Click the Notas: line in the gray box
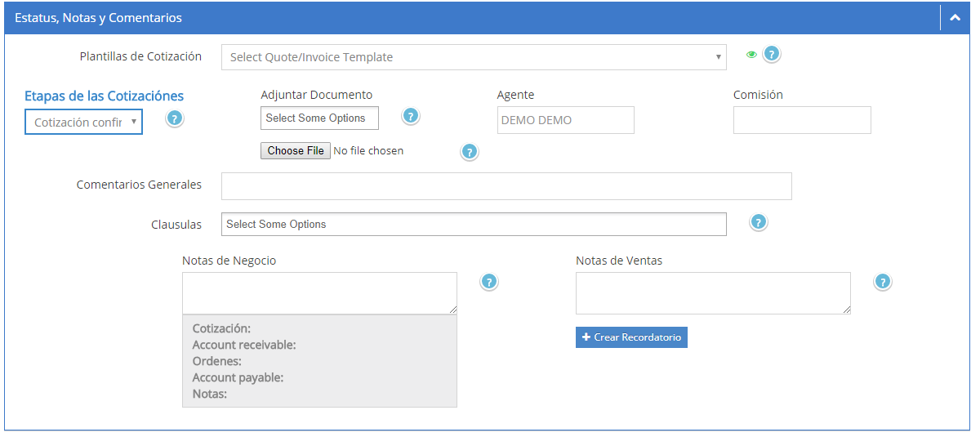Image resolution: width=980 pixels, height=437 pixels. point(209,394)
